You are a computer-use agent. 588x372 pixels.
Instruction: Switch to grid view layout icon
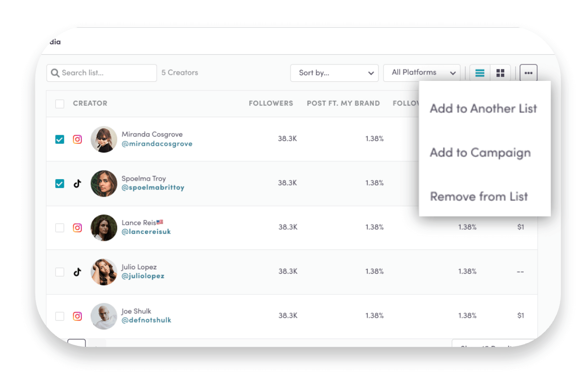(500, 73)
